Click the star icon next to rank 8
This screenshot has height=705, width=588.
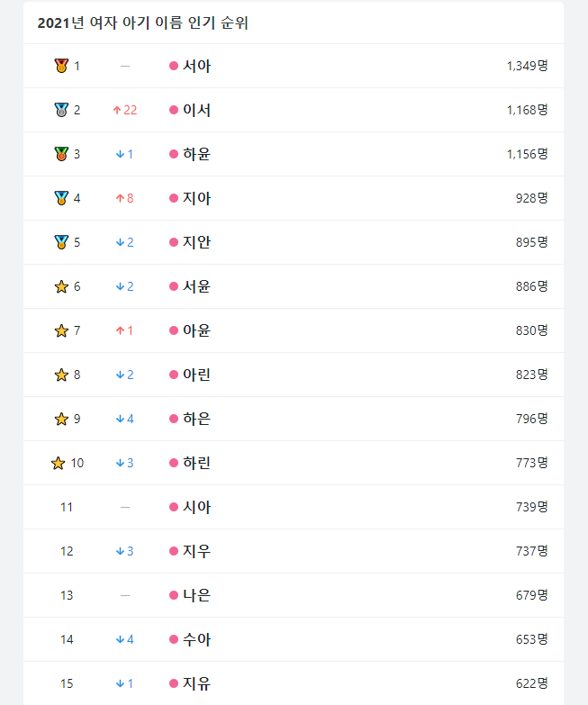[61, 375]
